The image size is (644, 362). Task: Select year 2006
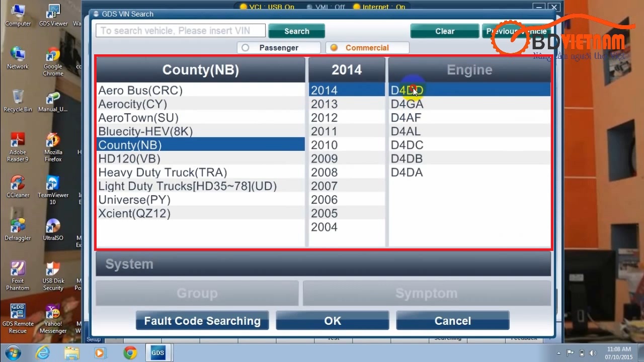pyautogui.click(x=347, y=200)
